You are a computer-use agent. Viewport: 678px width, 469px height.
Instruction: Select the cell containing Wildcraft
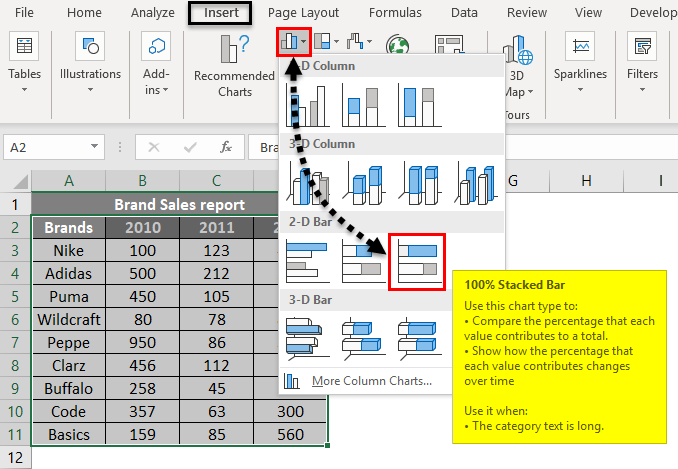[68, 319]
